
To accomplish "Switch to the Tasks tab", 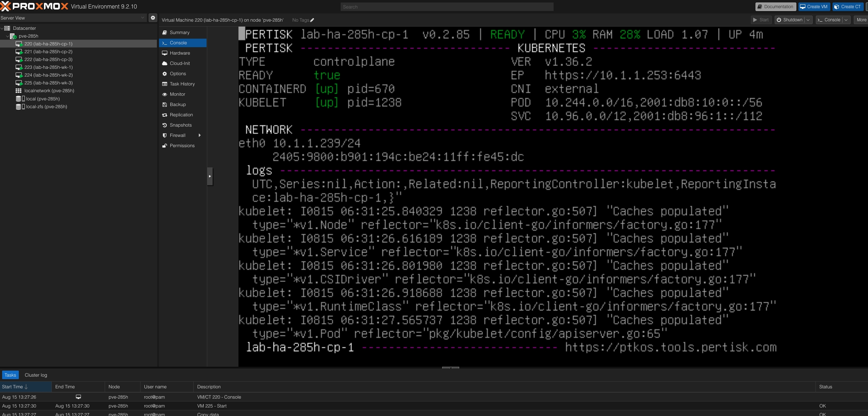I will (x=10, y=375).
